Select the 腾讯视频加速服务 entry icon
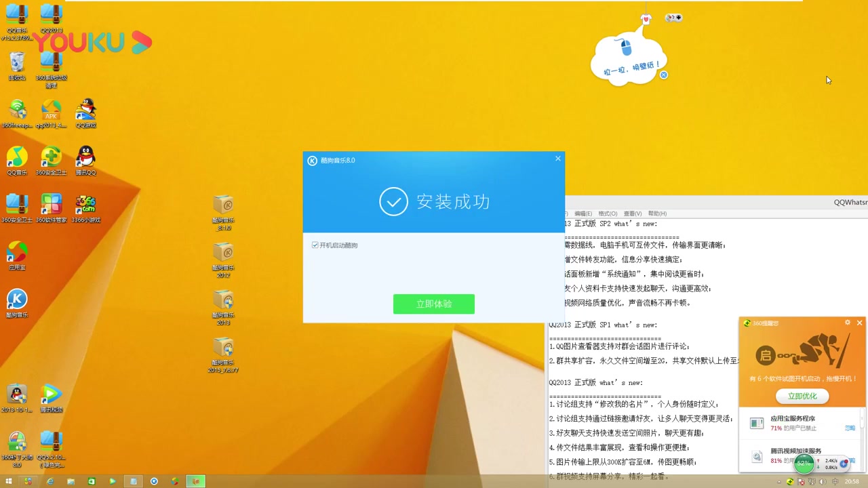 (x=757, y=457)
